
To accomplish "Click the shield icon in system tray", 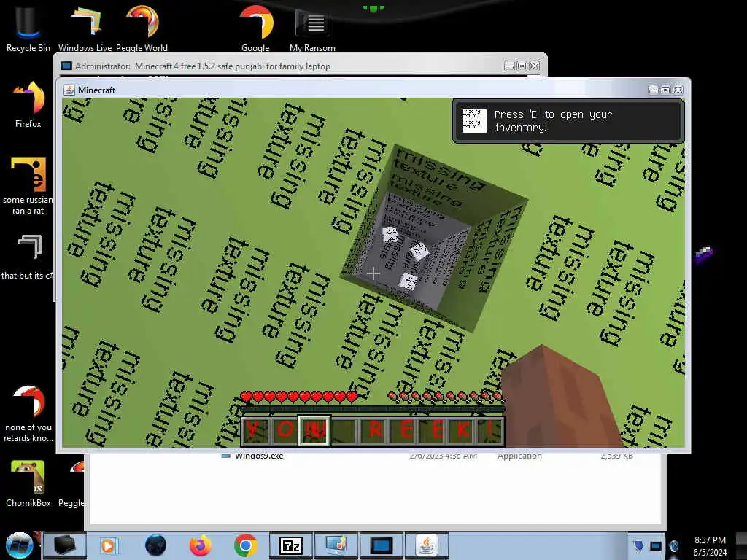I will coord(639,545).
